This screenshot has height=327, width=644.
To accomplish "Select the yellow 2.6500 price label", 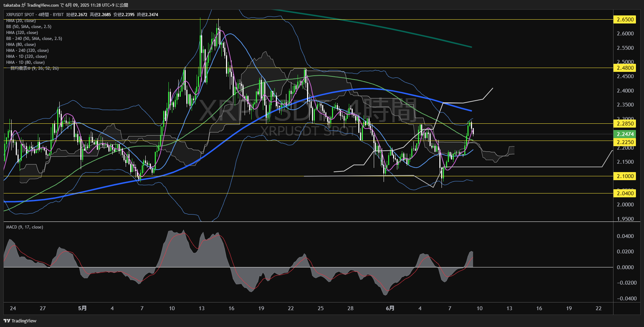I will pyautogui.click(x=625, y=20).
